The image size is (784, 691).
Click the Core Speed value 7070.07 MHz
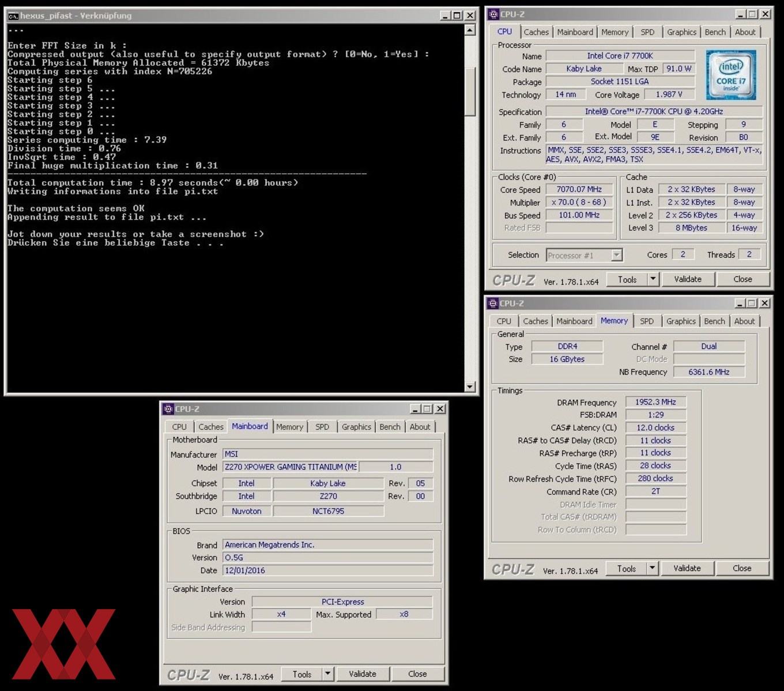[x=579, y=189]
